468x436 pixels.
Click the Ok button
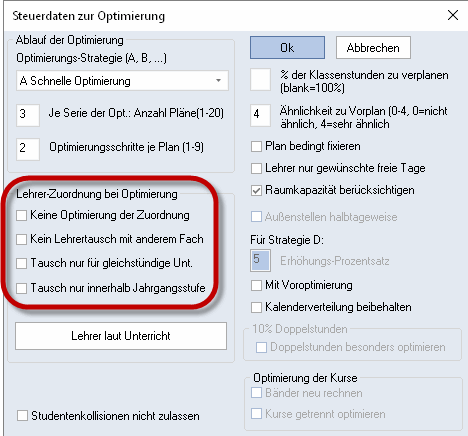pyautogui.click(x=287, y=48)
